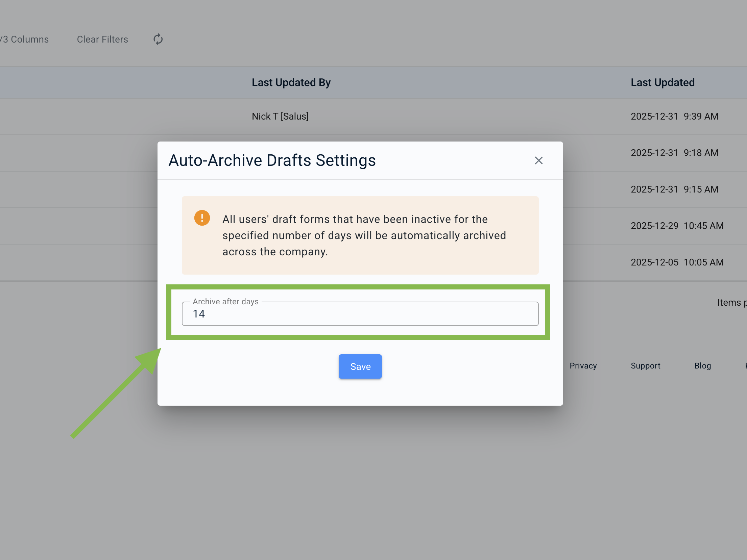Select row dated 2025-12-29 10:45 AM
Screen dimensions: 747x560
coord(677,226)
